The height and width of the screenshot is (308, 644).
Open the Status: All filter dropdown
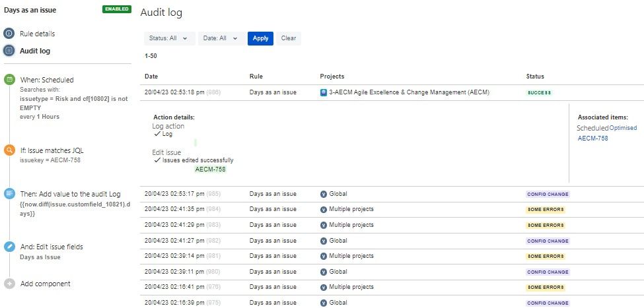click(x=169, y=38)
